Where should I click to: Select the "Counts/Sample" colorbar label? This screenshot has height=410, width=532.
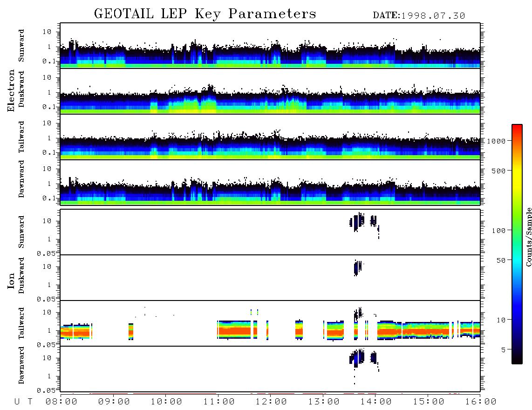click(528, 237)
